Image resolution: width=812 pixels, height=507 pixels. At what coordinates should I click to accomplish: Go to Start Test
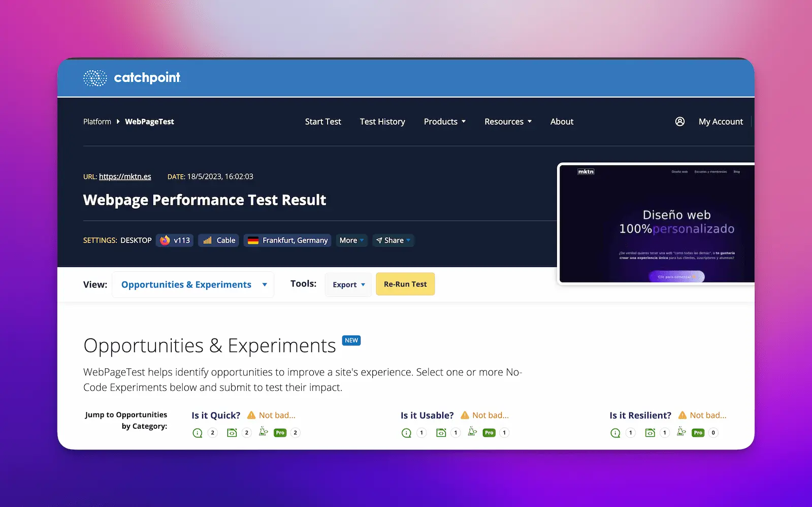pyautogui.click(x=323, y=121)
